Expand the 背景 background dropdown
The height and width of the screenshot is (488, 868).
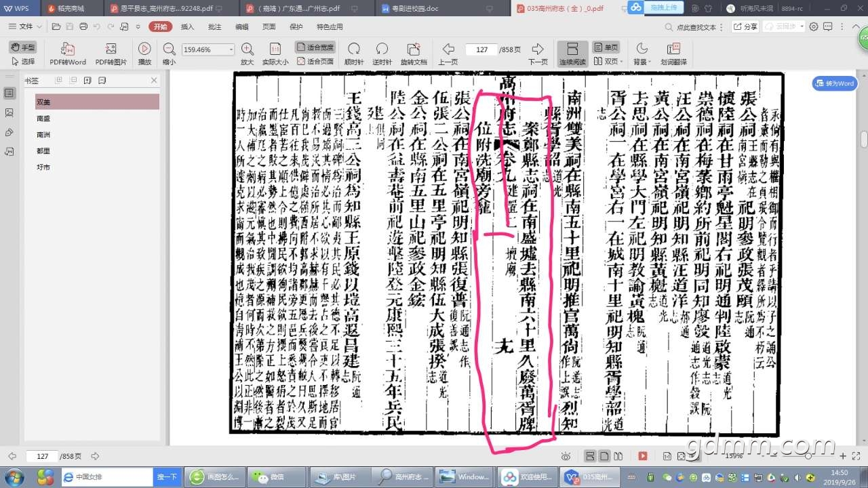click(x=641, y=62)
